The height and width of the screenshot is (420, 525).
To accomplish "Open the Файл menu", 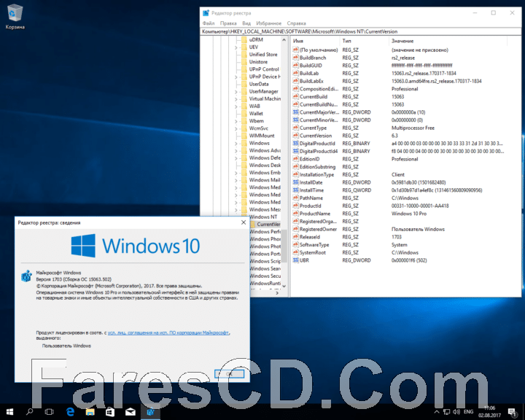I will (209, 23).
